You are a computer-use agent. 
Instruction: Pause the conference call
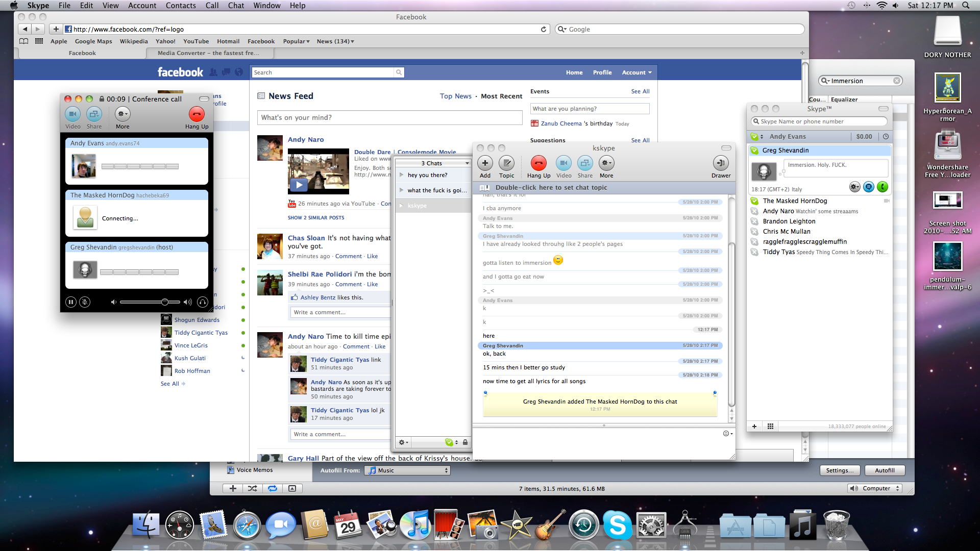pyautogui.click(x=71, y=302)
